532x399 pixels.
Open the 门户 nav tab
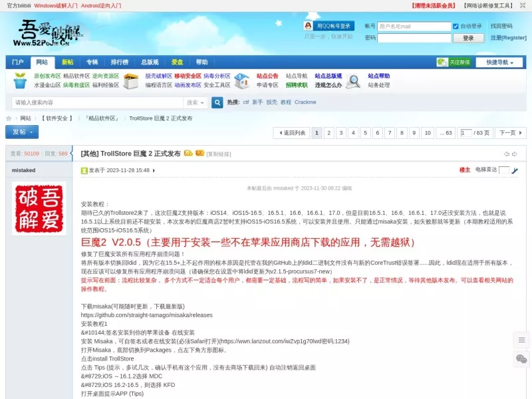pyautogui.click(x=18, y=62)
